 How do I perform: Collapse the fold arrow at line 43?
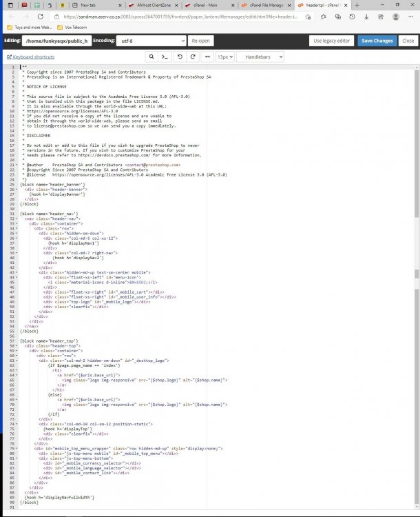point(17,273)
